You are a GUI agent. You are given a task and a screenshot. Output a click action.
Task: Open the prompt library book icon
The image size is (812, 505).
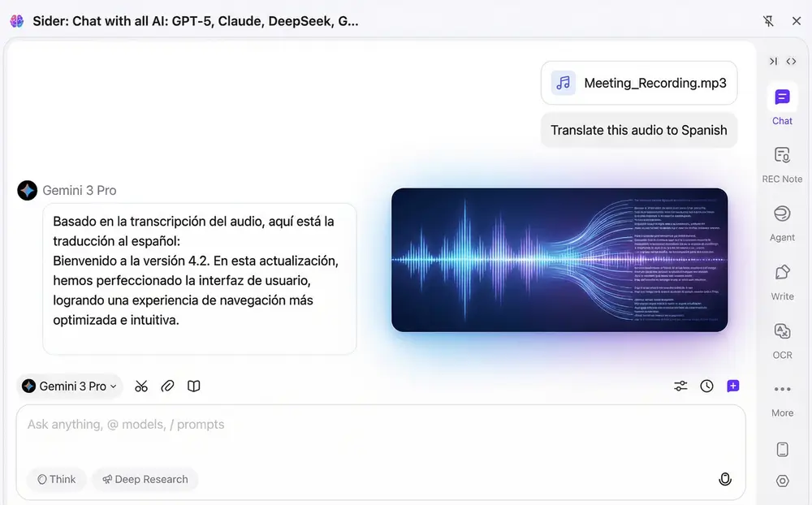pos(194,386)
